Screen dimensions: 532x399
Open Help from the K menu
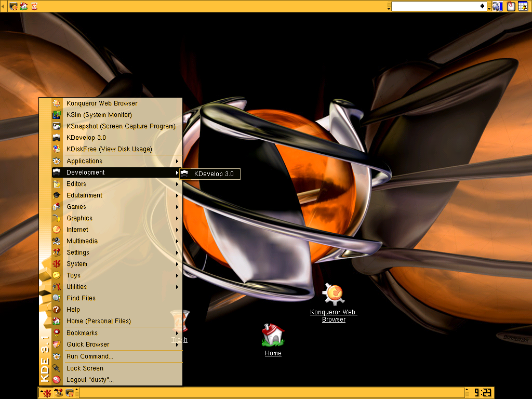click(117, 310)
